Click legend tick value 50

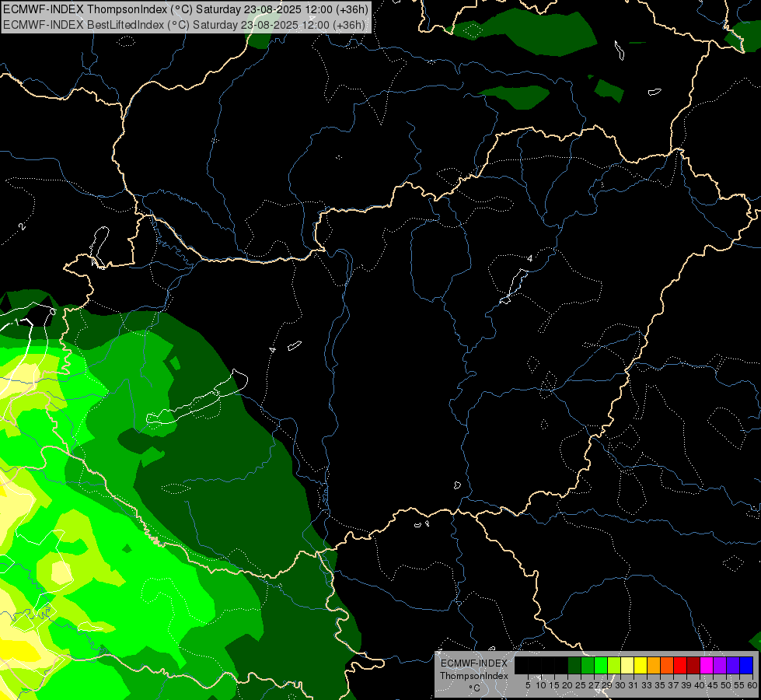coord(727,685)
